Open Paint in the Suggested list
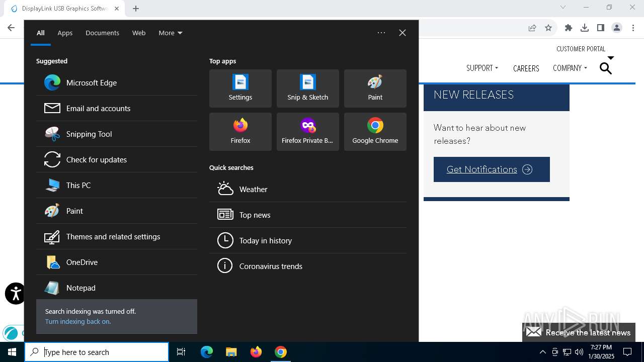This screenshot has height=362, width=644. (117, 211)
